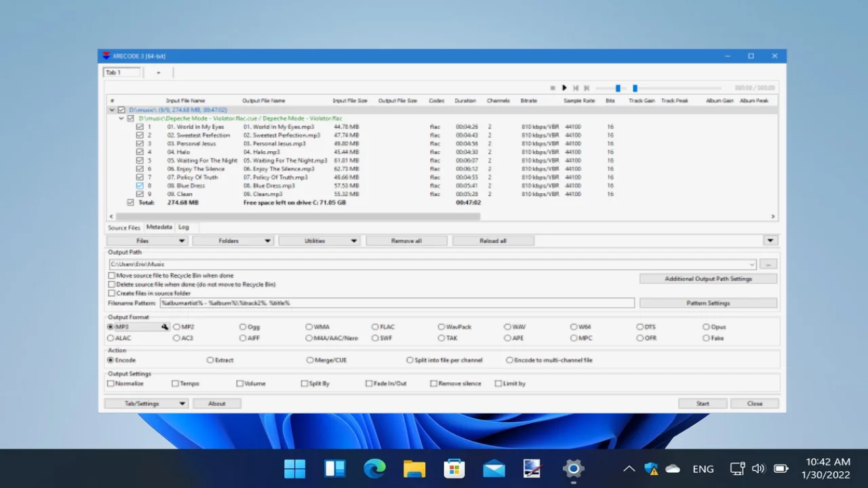Click the OneDrive cloud tray icon
The width and height of the screenshot is (868, 488).
pos(673,468)
